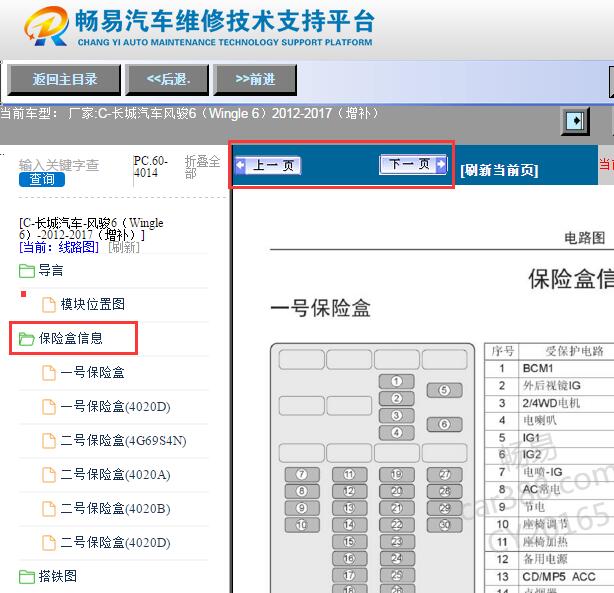The width and height of the screenshot is (614, 593).
Task: Click the document icon beside 模块位置图
Action: [x=49, y=305]
